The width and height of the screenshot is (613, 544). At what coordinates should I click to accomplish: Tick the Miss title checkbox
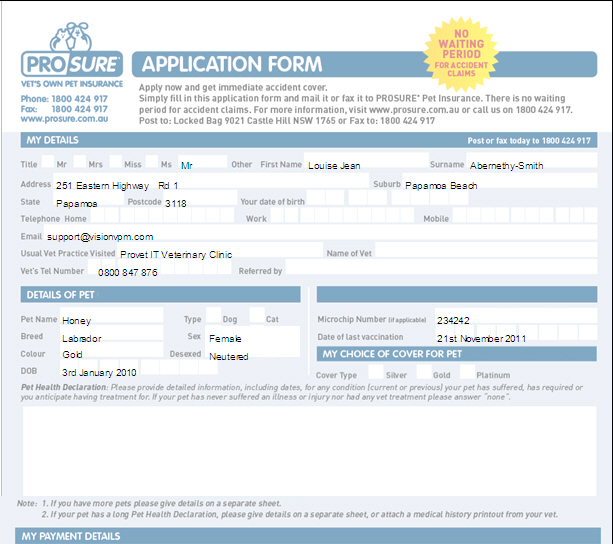pos(116,161)
